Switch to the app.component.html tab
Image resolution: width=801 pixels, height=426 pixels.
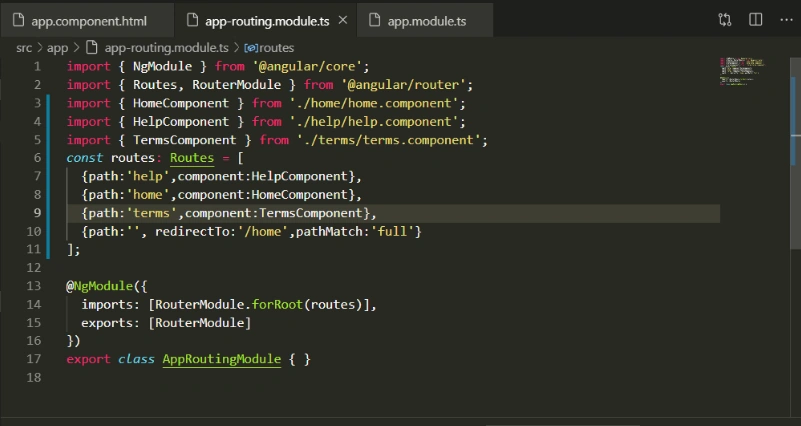(x=87, y=21)
